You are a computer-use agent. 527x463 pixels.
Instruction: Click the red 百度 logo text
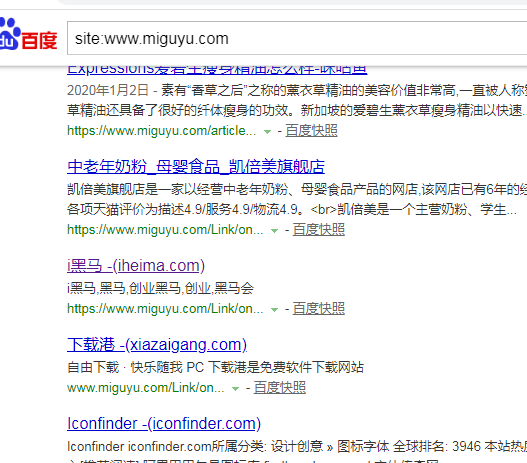tap(39, 41)
